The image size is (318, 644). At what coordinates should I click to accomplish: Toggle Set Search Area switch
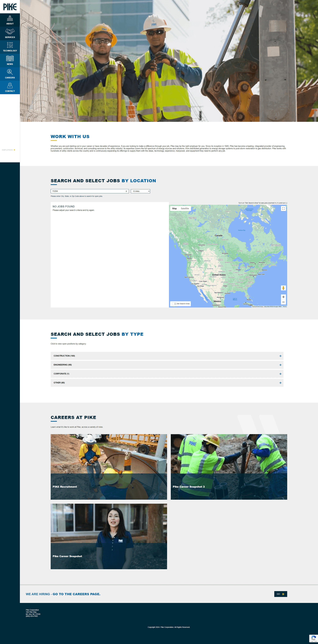pyautogui.click(x=174, y=304)
